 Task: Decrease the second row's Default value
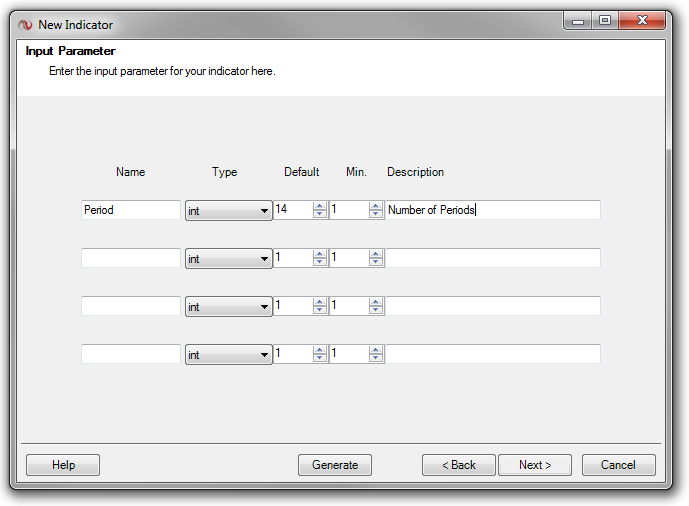pyautogui.click(x=320, y=262)
